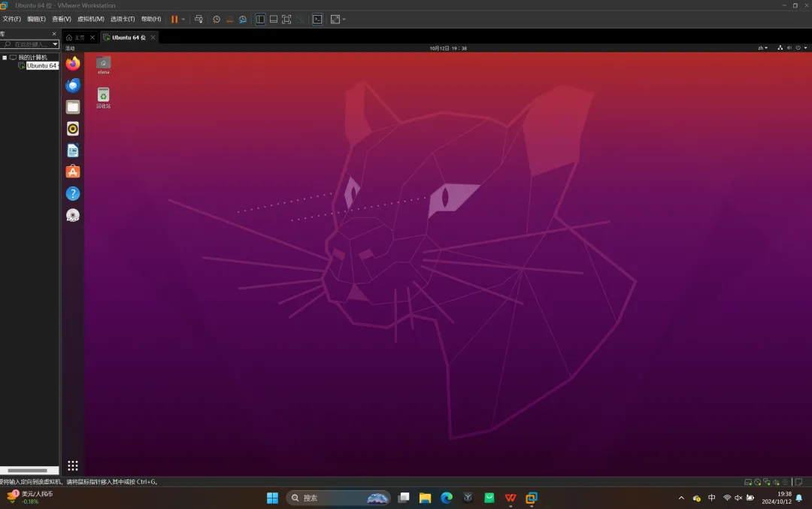812x509 pixels.
Task: Open the Ubuntu system menu arrow
Action: coord(805,48)
